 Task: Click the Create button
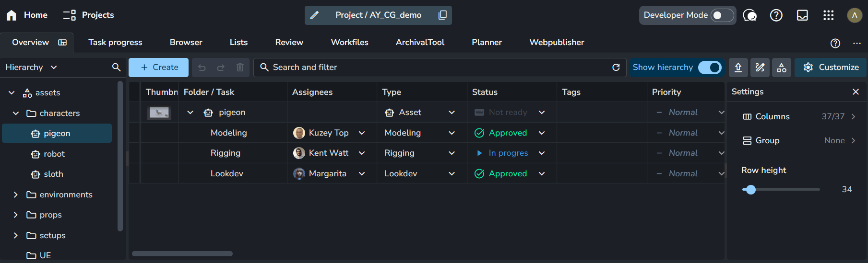(x=159, y=68)
